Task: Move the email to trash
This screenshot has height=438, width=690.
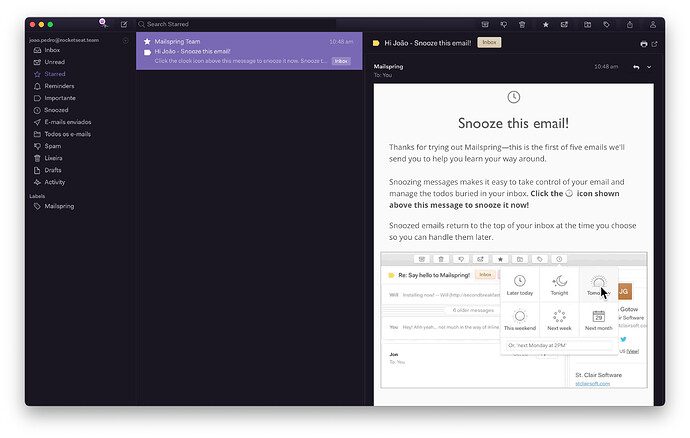Action: [522, 25]
